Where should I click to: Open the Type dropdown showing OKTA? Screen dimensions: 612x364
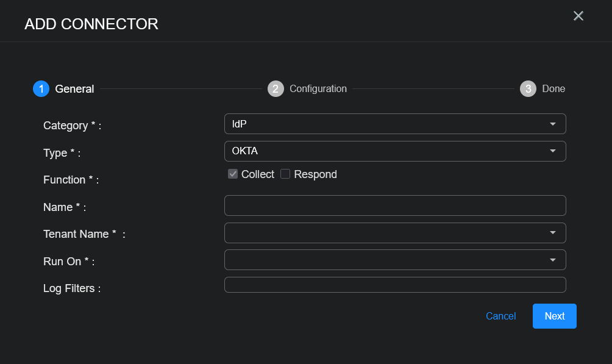tap(394, 151)
